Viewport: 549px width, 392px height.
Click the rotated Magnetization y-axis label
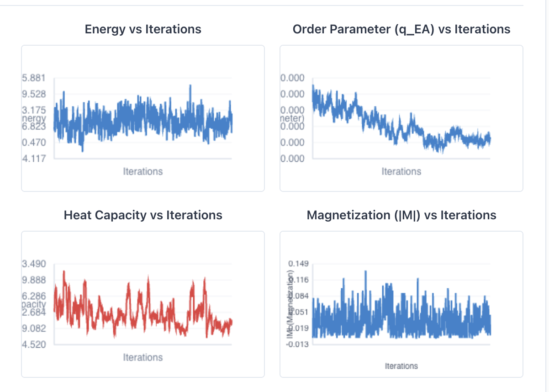[x=290, y=304]
